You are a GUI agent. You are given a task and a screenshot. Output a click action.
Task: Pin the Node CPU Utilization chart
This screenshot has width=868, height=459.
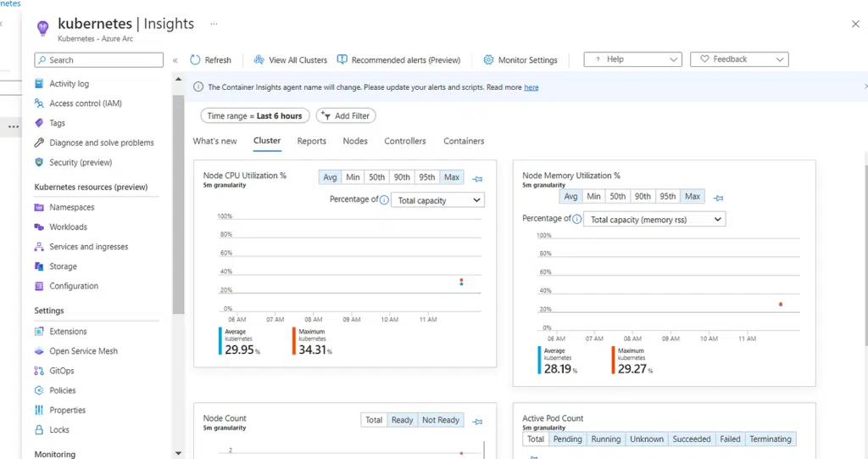477,178
